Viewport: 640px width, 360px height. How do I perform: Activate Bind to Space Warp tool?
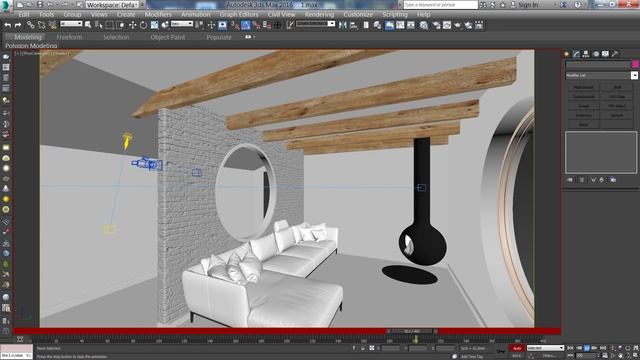[x=52, y=25]
